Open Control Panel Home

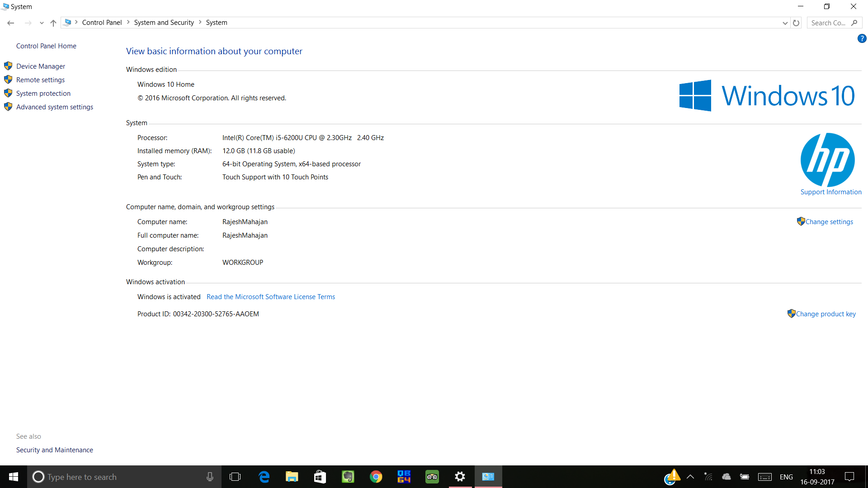click(x=46, y=46)
